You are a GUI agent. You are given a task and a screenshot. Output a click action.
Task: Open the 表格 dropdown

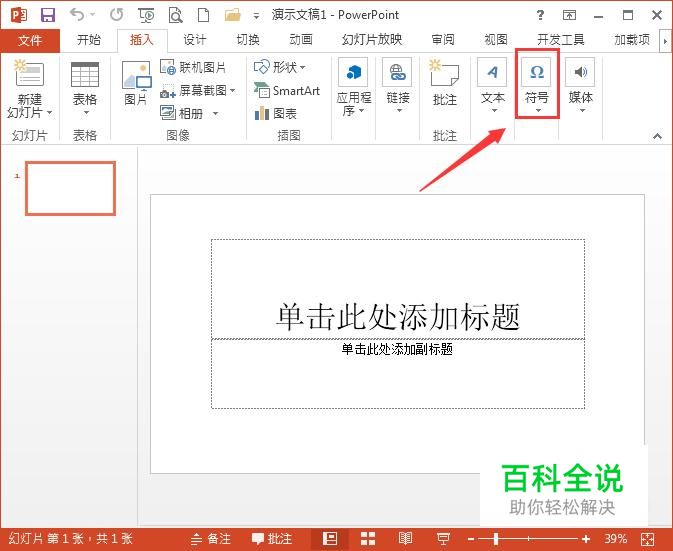(x=85, y=89)
